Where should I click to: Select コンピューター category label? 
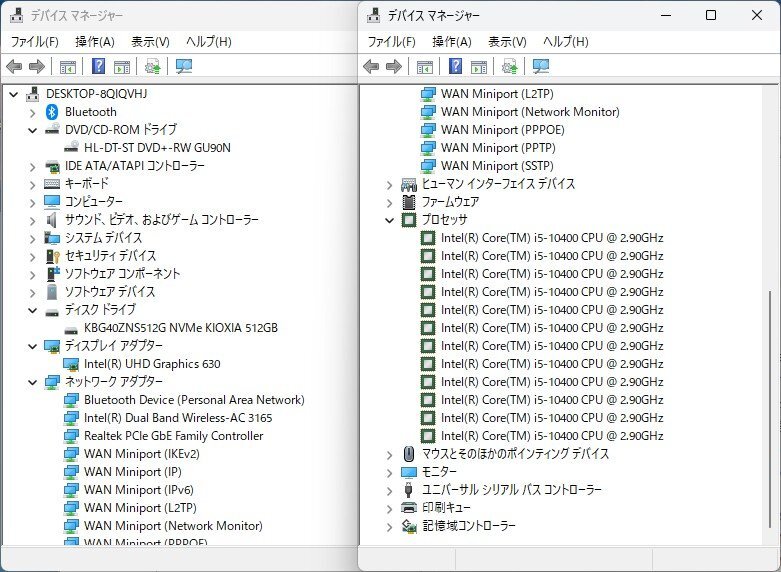[94, 202]
